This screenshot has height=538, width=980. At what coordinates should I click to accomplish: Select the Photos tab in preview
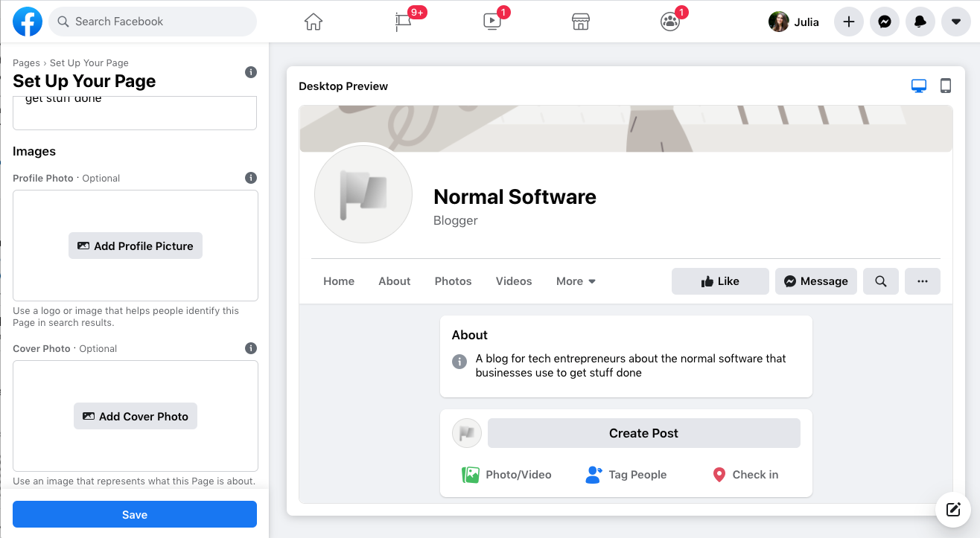coord(453,281)
